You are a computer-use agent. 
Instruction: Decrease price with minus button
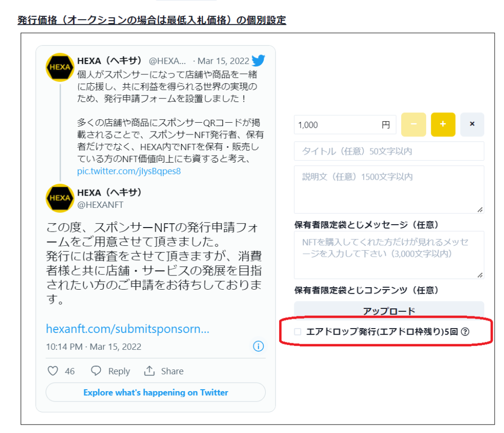[413, 125]
